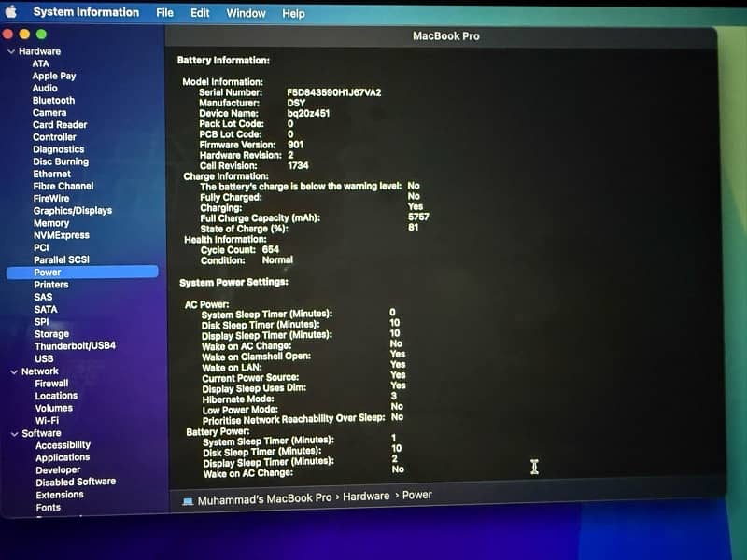This screenshot has height=560, width=747.
Task: Click the green zoom window button
Action: 41,34
